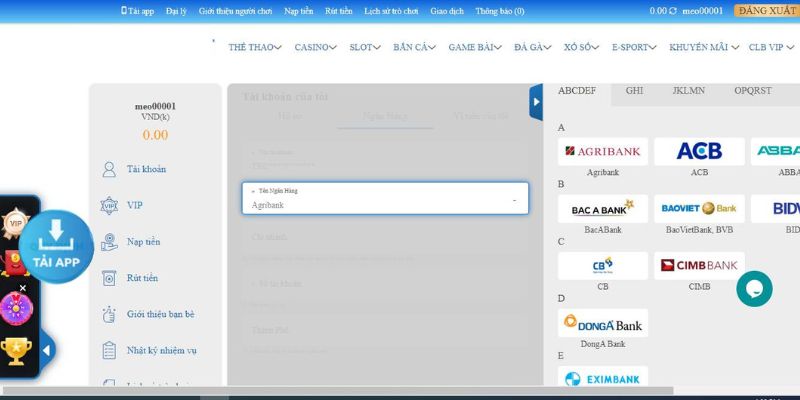Click the ĐĂNG XUẤT logout button
800x400 pixels.
(767, 11)
